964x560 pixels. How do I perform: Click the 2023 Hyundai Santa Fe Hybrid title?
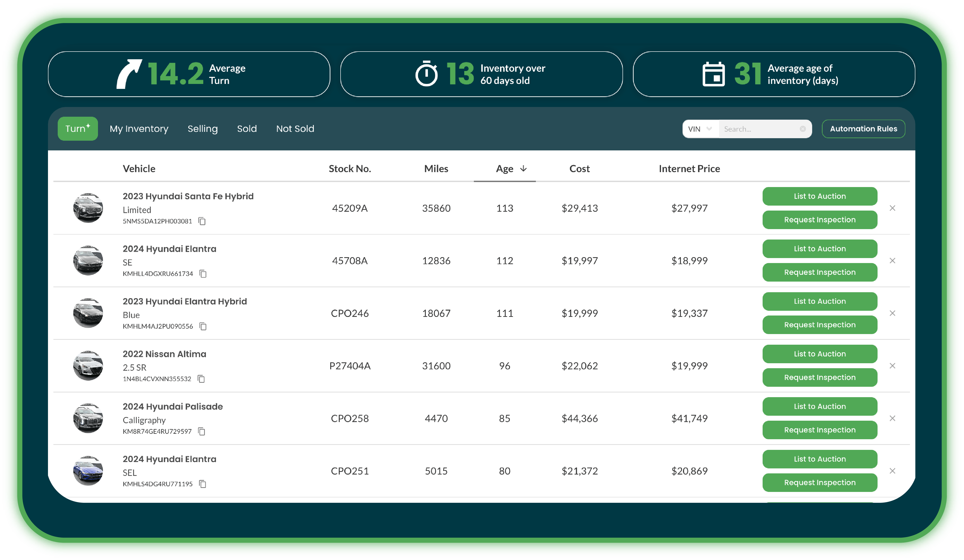pyautogui.click(x=188, y=196)
